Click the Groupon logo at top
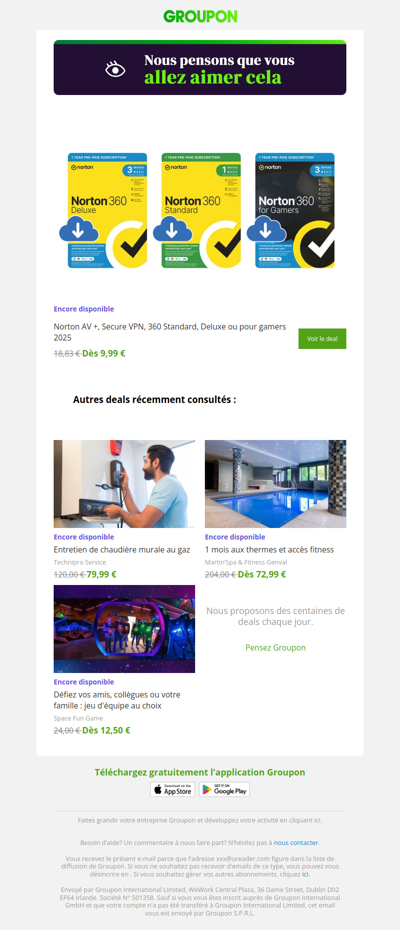400x930 pixels. [200, 16]
